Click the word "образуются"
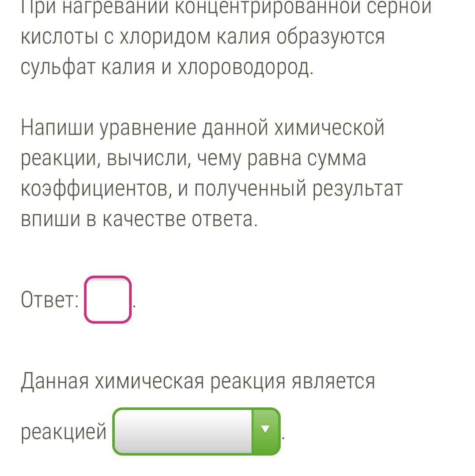The width and height of the screenshot is (475, 476). [x=331, y=37]
